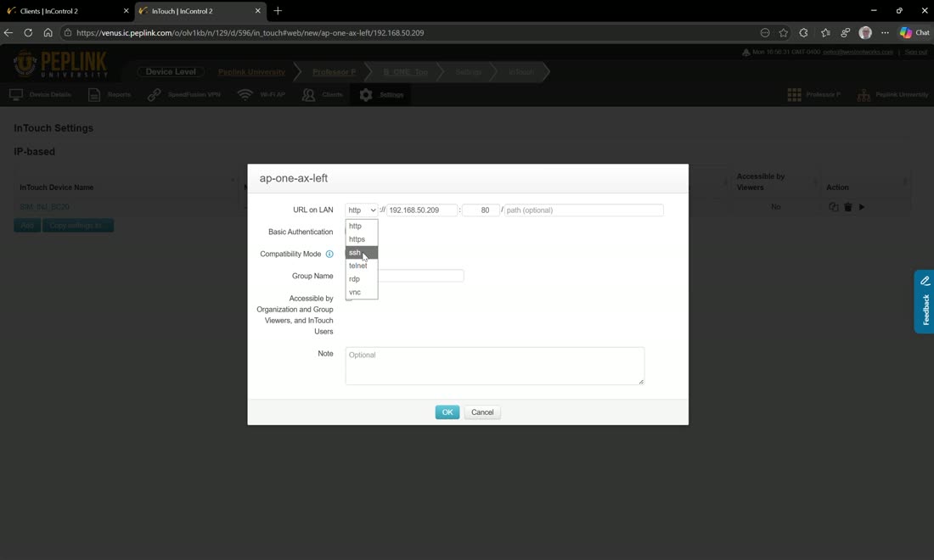934x560 pixels.
Task: Open a new browser tab
Action: 278,11
